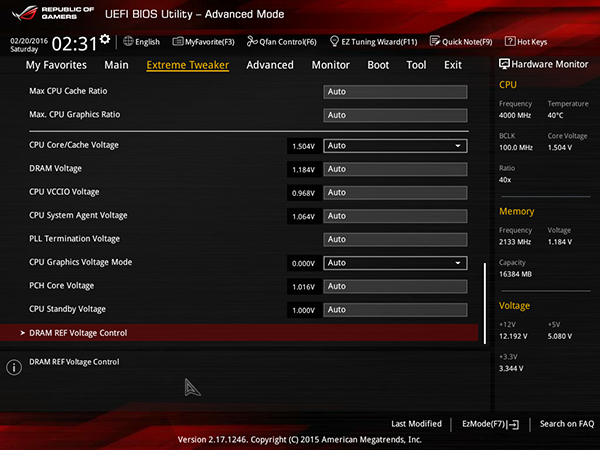Open the Tool tab
Viewport: 600px width, 450px height.
coord(416,65)
